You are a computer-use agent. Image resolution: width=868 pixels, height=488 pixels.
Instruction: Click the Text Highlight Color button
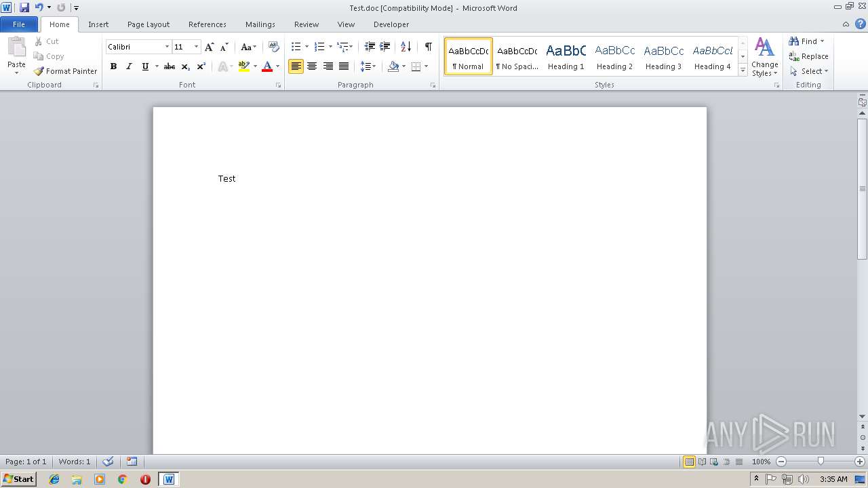(244, 66)
